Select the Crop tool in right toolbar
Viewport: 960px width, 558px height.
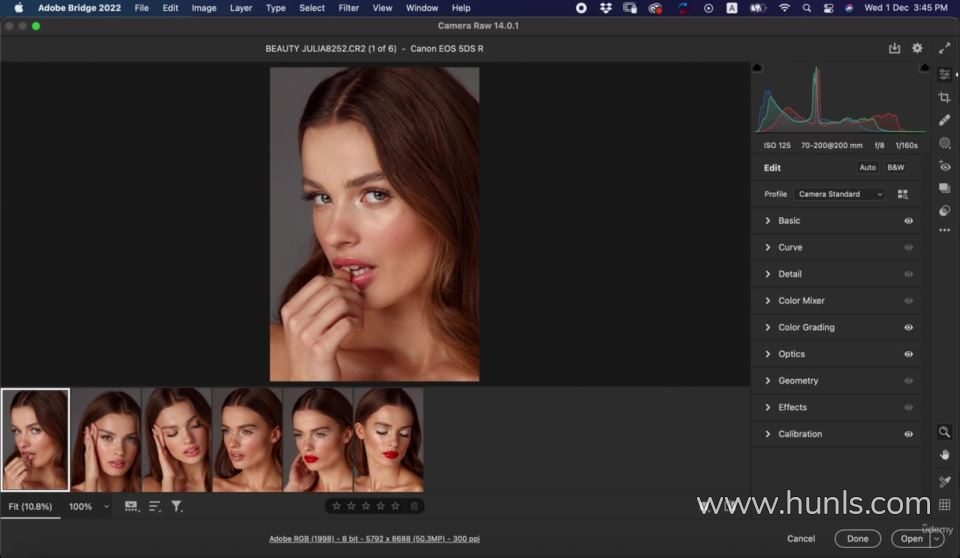944,97
